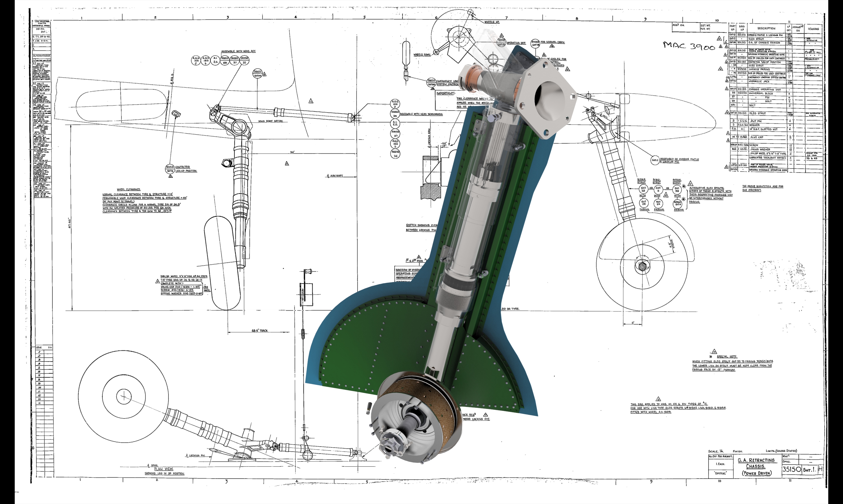Click the "SPECIAL NOTE." heading

click(727, 357)
